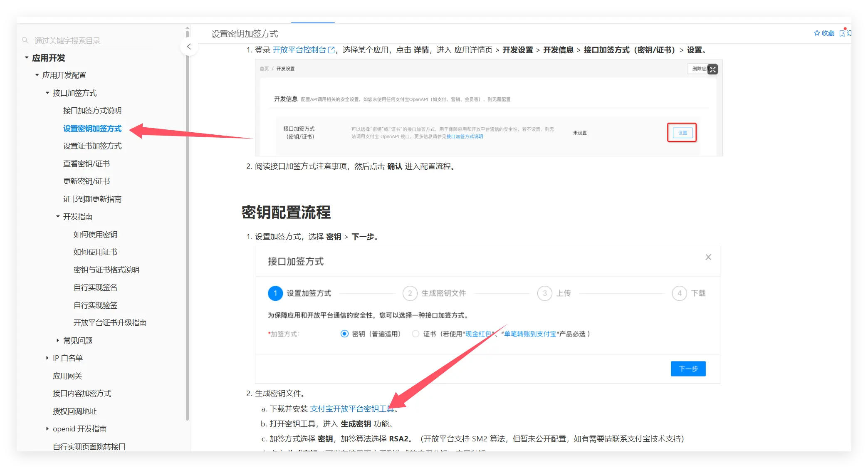Open the 支付宝开放平台密钥工具 link

click(352, 409)
